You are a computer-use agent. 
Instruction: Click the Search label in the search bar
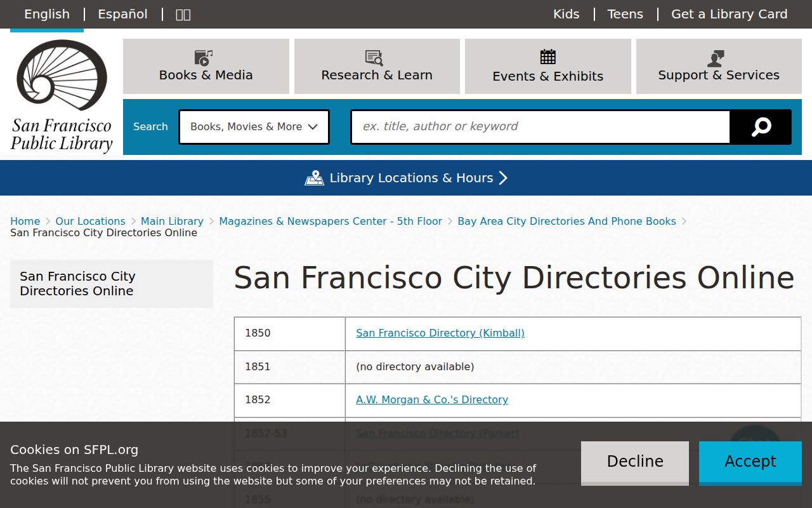[150, 126]
